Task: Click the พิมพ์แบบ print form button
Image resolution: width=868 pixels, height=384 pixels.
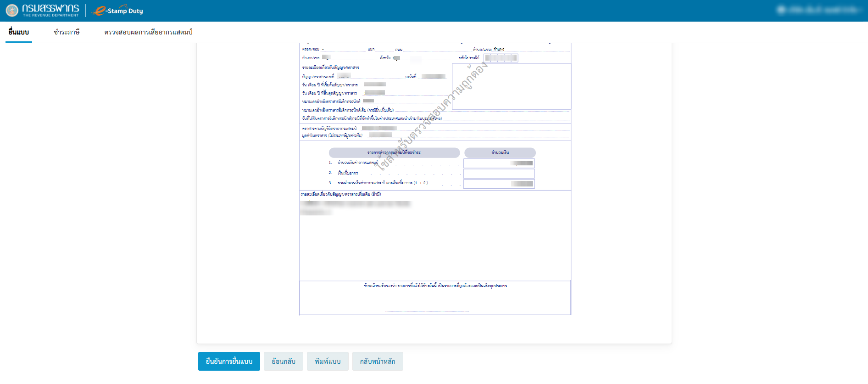Action: 328,361
